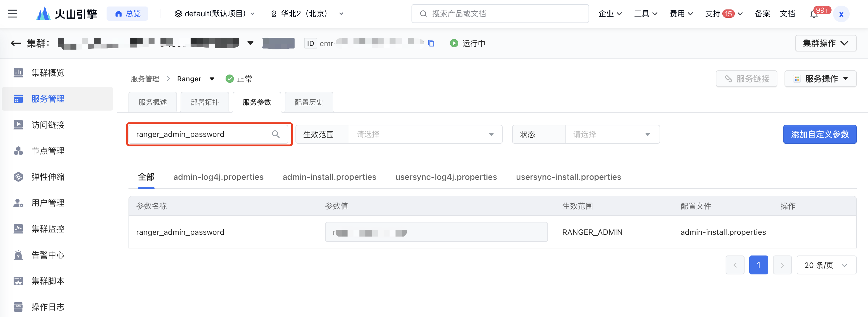Select 弹性伸缩 in the sidebar
Screen dimensions: 868x317
(58, 177)
